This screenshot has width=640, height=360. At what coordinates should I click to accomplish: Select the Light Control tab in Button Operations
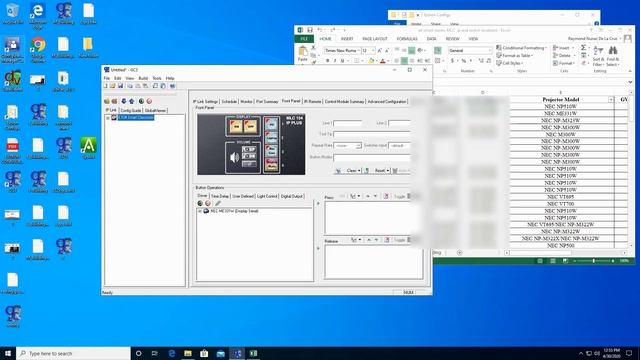[267, 196]
